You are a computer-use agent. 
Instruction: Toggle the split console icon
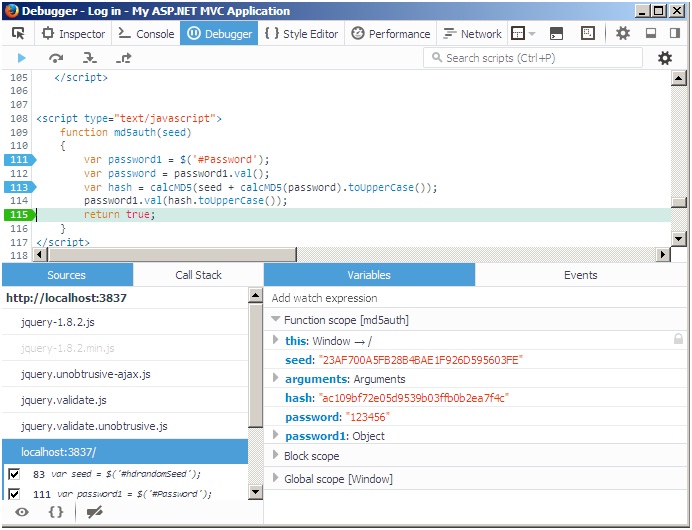(556, 34)
